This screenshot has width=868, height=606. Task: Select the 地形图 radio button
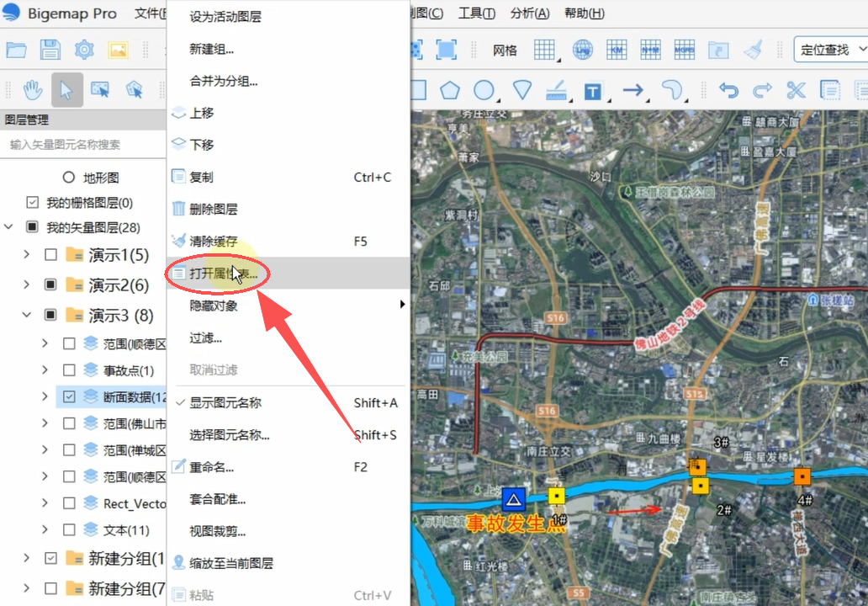click(69, 178)
